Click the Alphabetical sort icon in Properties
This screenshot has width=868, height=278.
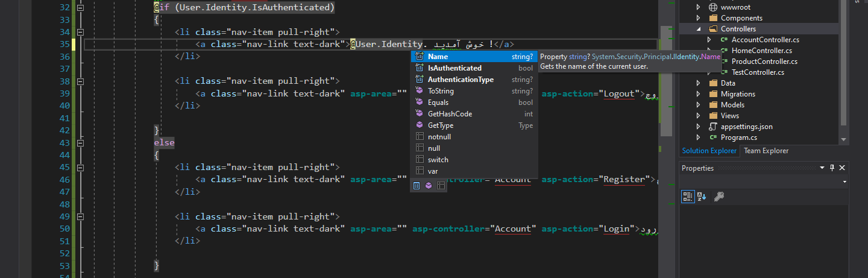tap(702, 196)
